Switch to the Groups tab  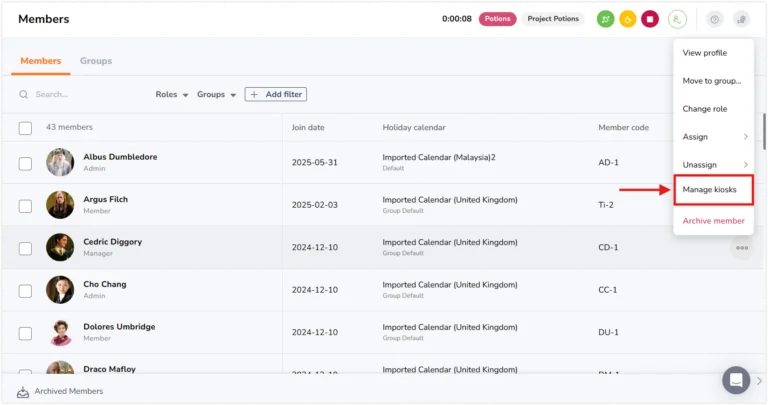click(x=96, y=61)
